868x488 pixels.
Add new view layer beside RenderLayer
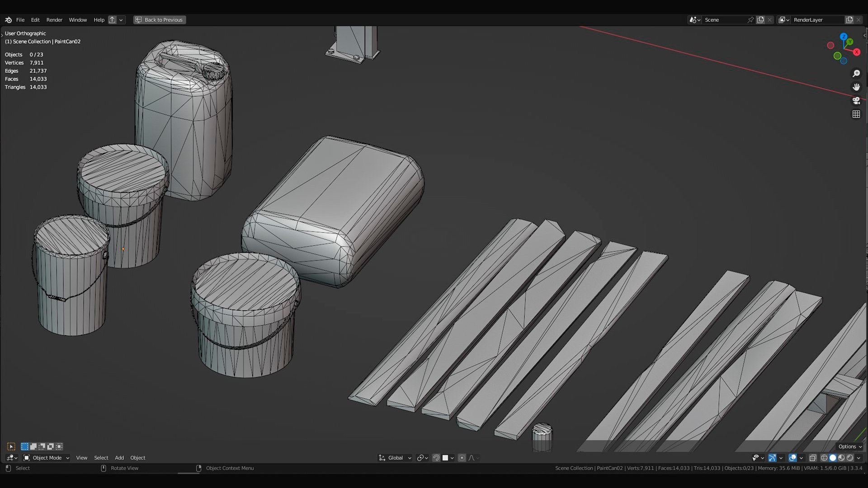pyautogui.click(x=849, y=20)
